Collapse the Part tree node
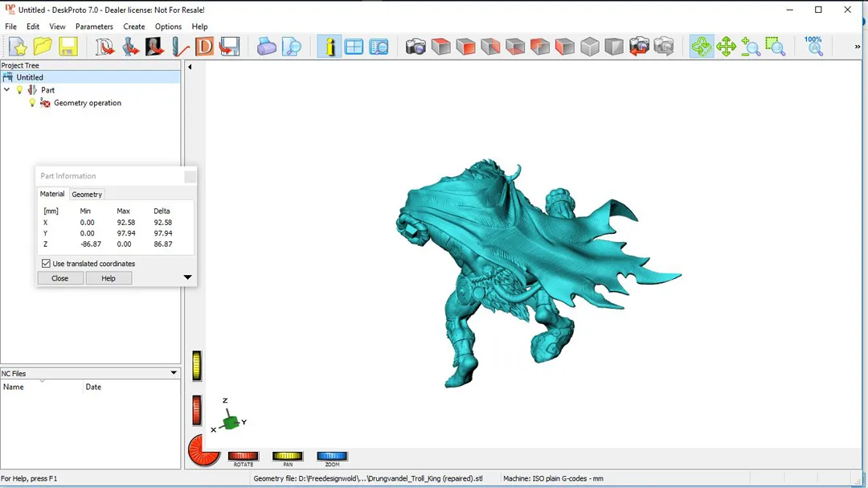This screenshot has width=868, height=488. (6, 90)
